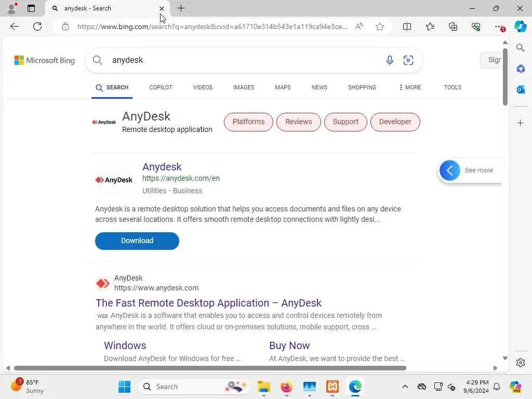The height and width of the screenshot is (399, 532).
Task: Click the Microsoft Bing logo
Action: pos(45,60)
